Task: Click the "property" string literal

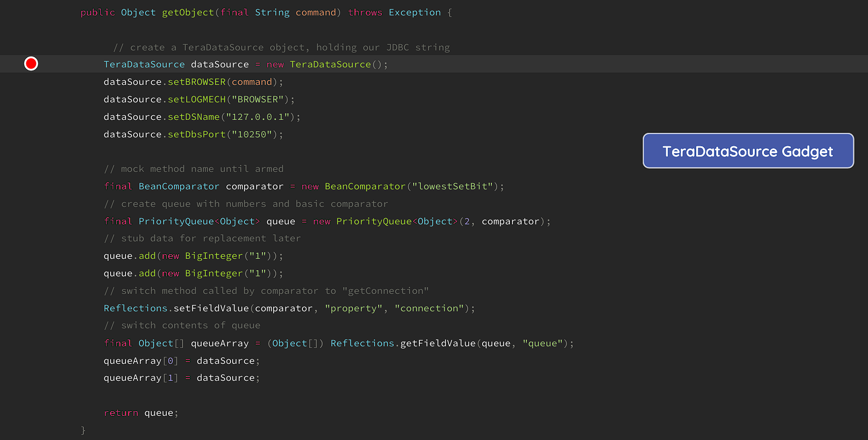Action: click(353, 308)
